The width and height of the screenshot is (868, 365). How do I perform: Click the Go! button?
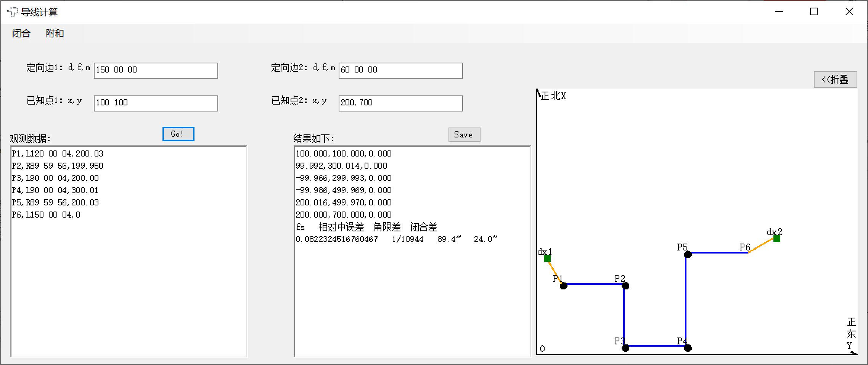pos(178,134)
